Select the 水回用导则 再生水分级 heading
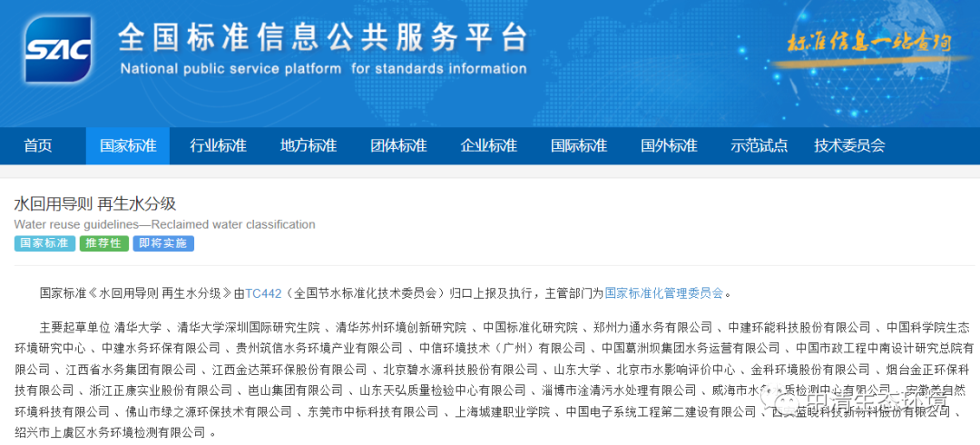This screenshot has height=445, width=980. coord(95,204)
